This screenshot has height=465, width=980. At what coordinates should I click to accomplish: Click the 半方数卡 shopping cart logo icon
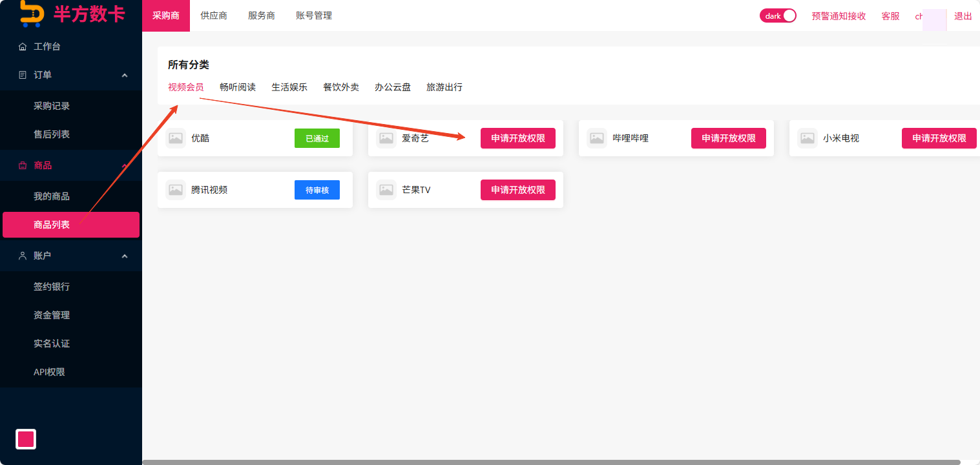tap(32, 13)
